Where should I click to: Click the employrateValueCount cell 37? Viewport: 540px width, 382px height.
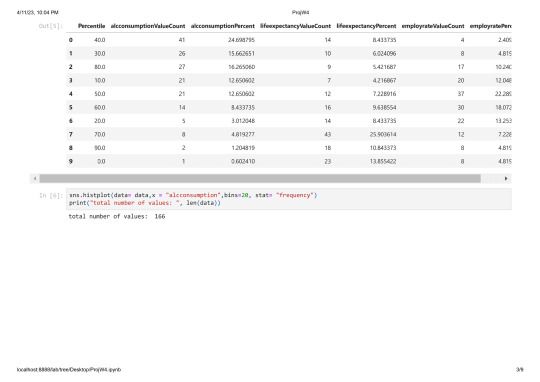point(461,94)
